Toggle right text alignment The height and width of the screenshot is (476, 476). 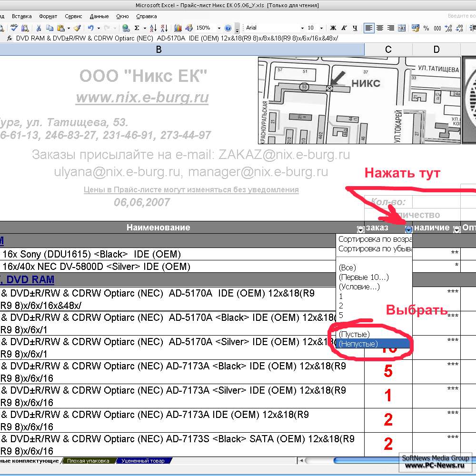tap(391, 28)
